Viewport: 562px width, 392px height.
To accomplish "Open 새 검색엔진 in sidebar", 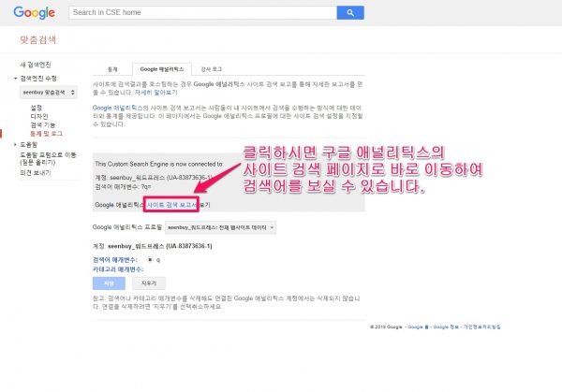I will [36, 65].
